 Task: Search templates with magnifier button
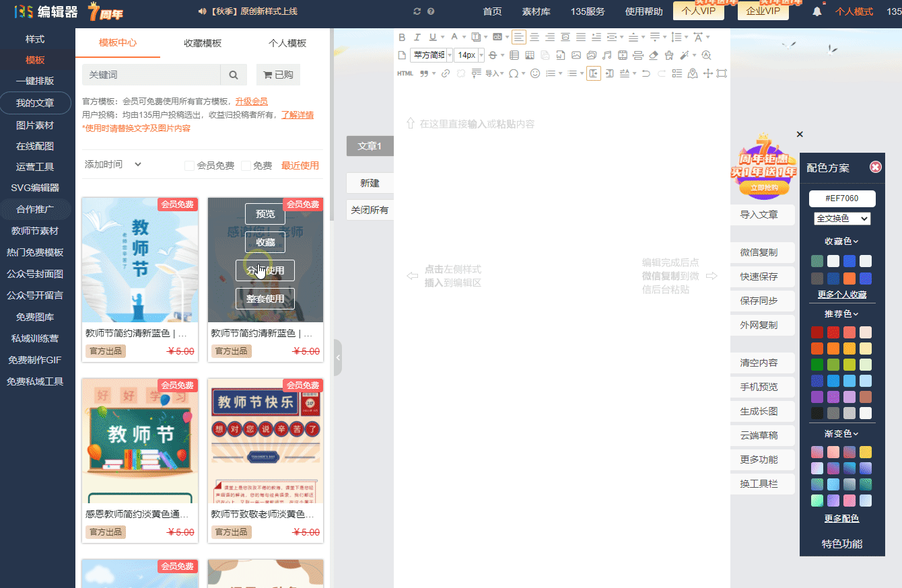click(x=234, y=75)
